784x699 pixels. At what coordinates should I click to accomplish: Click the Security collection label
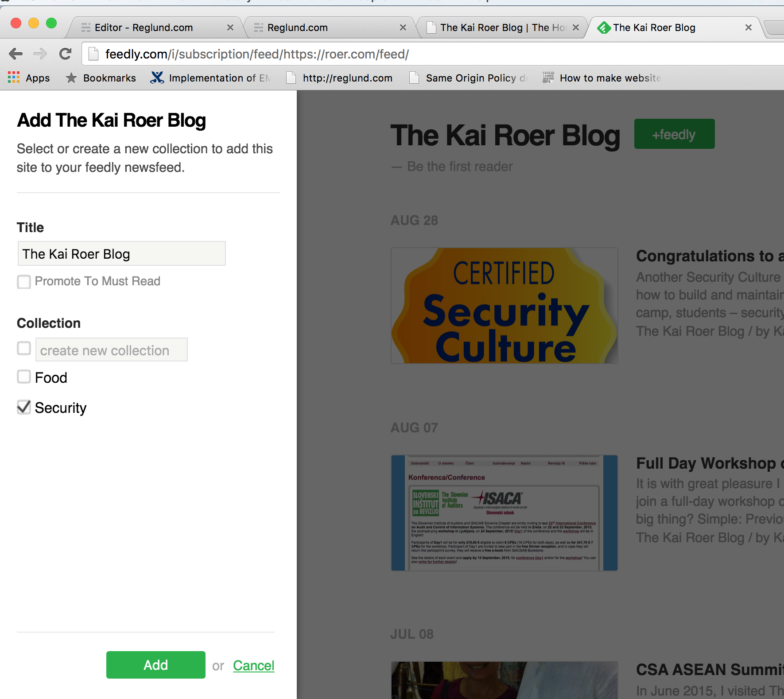point(61,408)
